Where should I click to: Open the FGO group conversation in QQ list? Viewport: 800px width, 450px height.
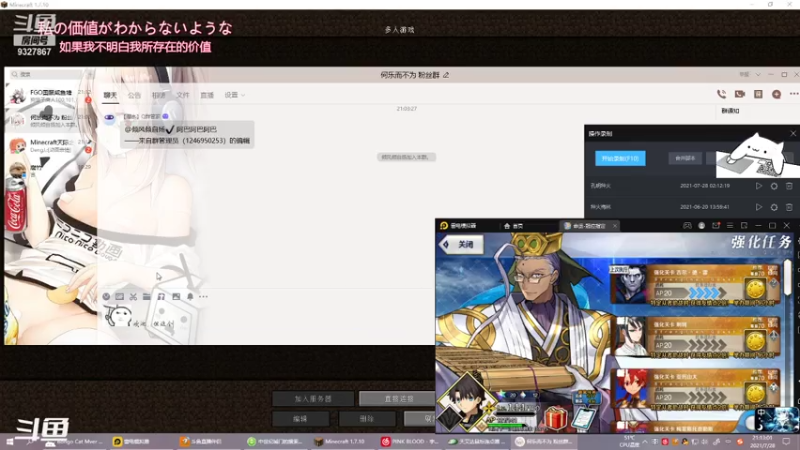point(49,95)
